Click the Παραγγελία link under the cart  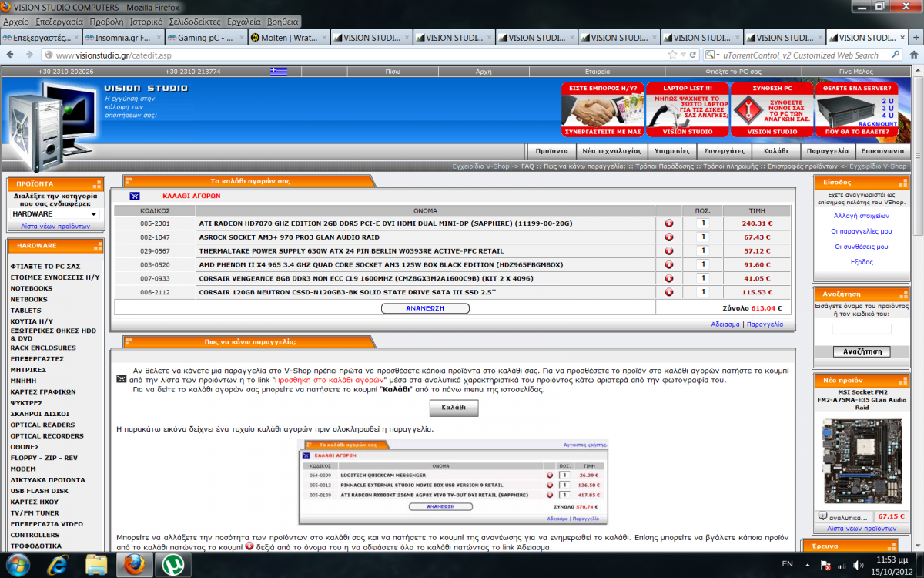tap(765, 324)
